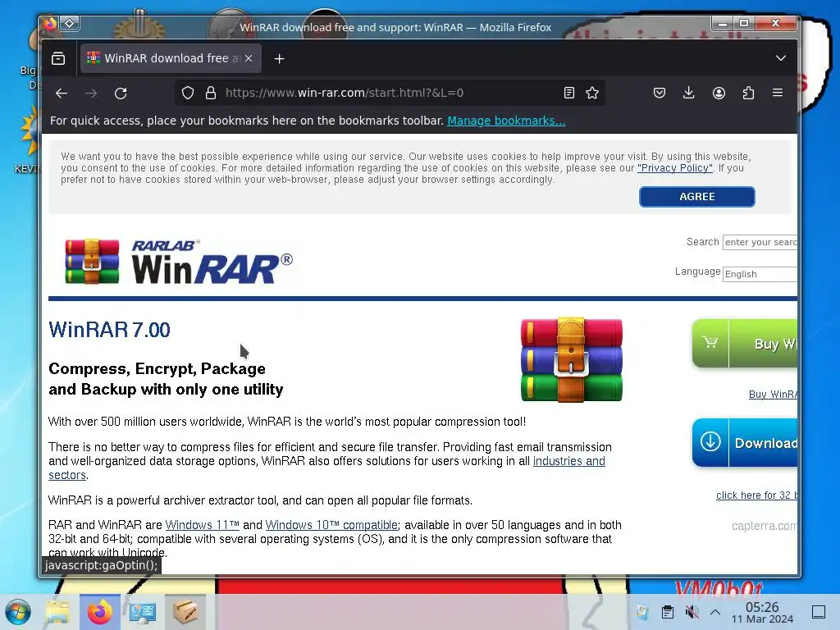The height and width of the screenshot is (630, 840).
Task: Click the forward navigation arrow
Action: [91, 94]
